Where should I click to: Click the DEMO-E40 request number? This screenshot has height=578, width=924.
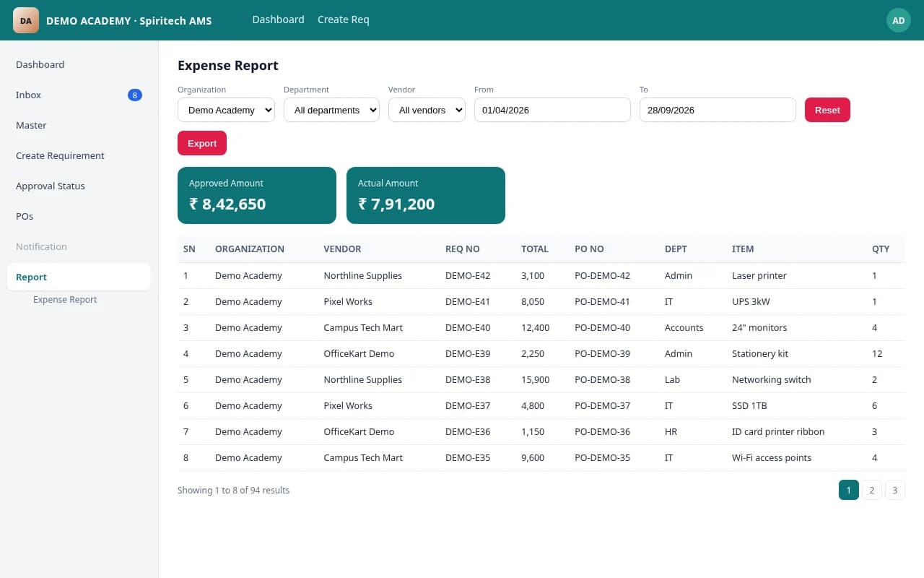point(468,327)
